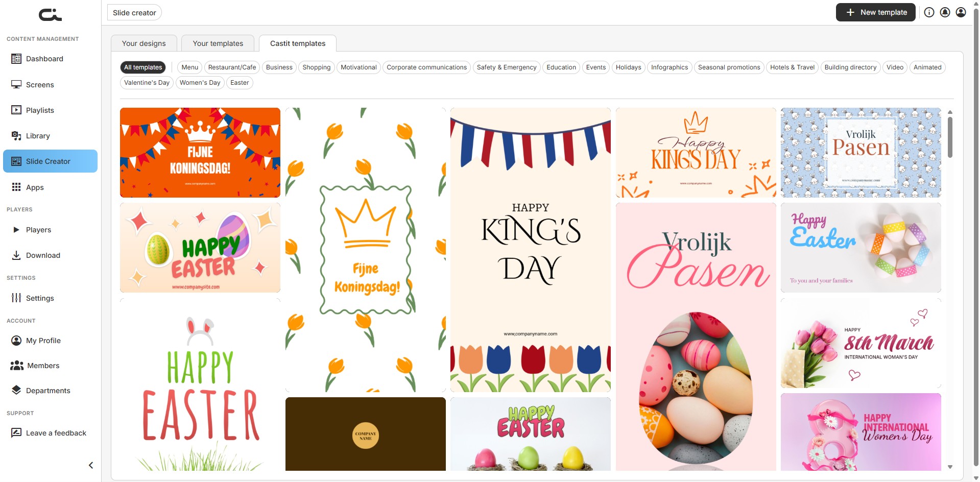Open the Happy Easter bunny ears template
980x482 pixels.
[x=200, y=384]
